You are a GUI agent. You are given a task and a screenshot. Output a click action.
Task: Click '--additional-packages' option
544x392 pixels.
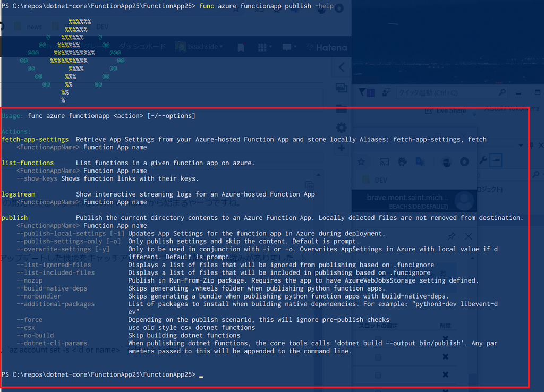(55, 304)
